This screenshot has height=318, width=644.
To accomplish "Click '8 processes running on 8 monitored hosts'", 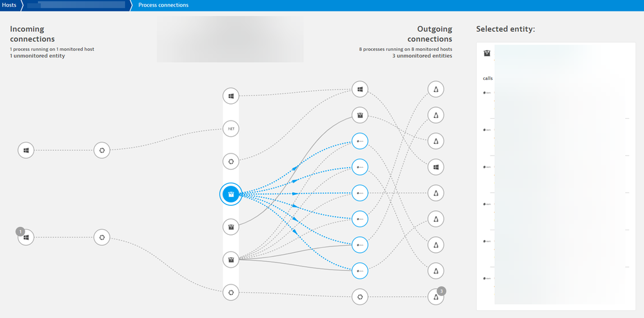I will click(x=405, y=49).
